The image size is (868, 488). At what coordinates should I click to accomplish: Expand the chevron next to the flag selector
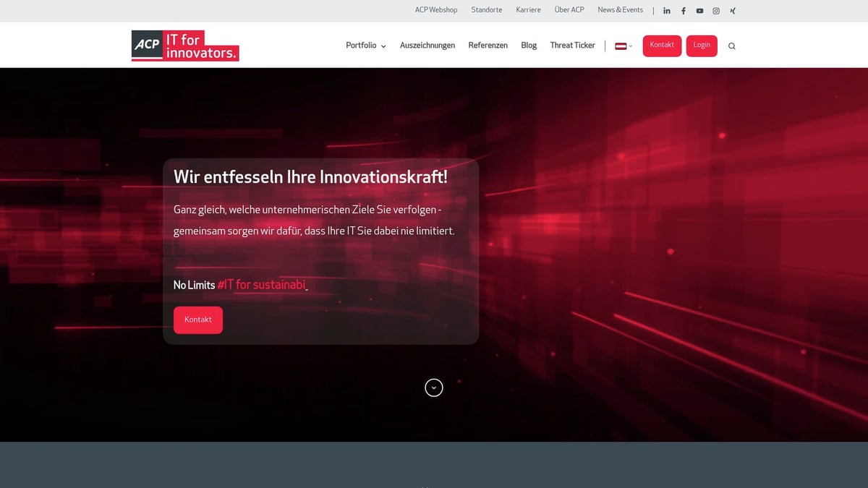point(629,46)
